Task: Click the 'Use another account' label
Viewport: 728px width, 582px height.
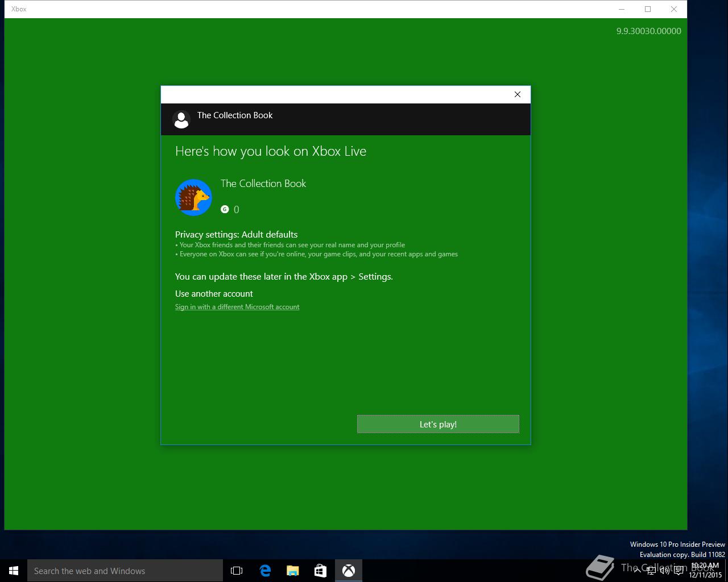Action: [214, 294]
